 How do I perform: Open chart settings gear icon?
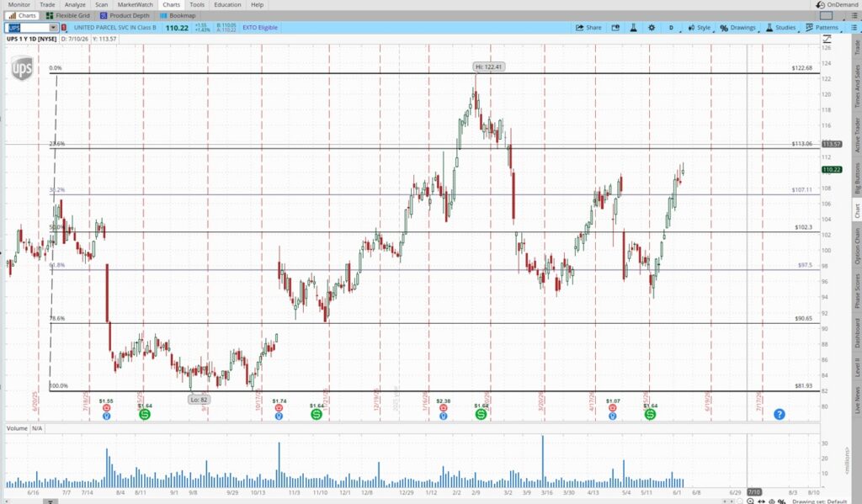652,28
